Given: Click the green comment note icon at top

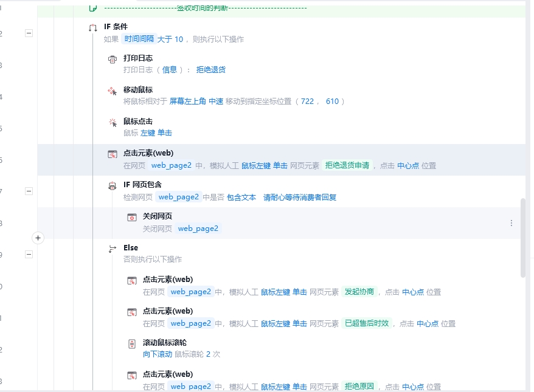Looking at the screenshot, I should point(92,8).
